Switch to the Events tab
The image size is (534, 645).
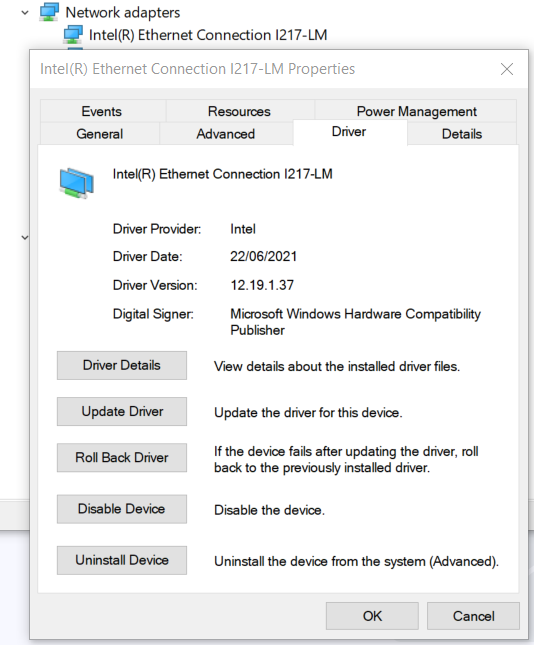click(102, 111)
